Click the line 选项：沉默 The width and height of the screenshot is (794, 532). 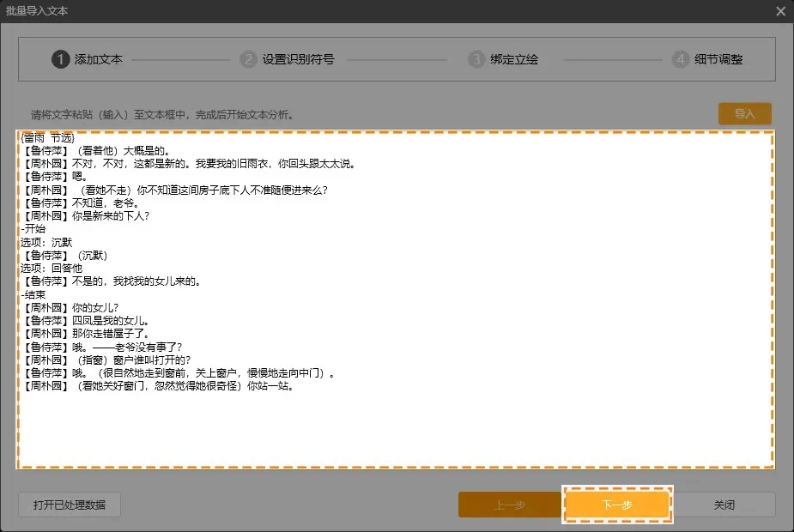[x=46, y=243]
